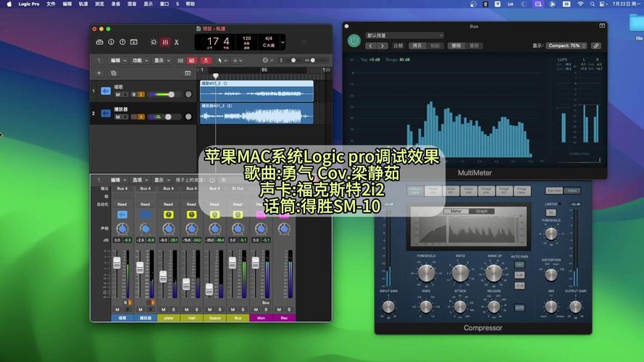
Task: Toggle Solo on Hall mixer channel
Action: click(197, 309)
